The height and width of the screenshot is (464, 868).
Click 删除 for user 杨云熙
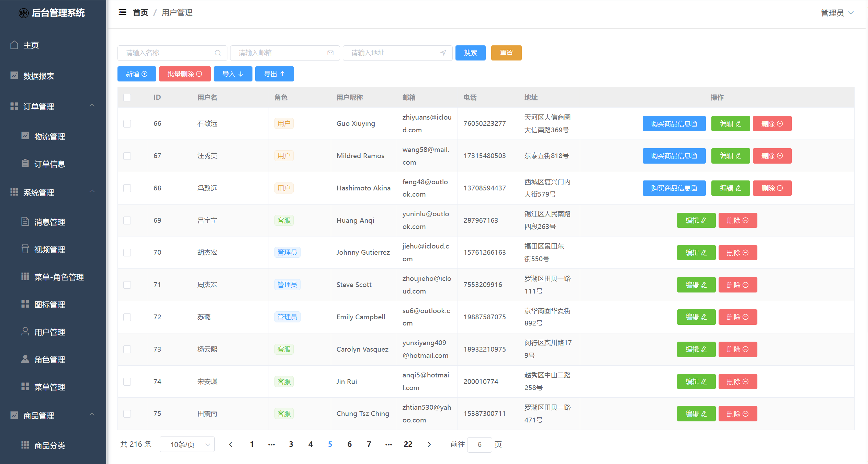[738, 349]
